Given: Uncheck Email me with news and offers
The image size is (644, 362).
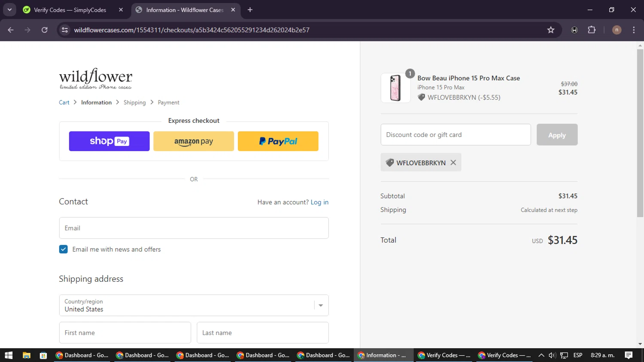Looking at the screenshot, I should click(64, 249).
